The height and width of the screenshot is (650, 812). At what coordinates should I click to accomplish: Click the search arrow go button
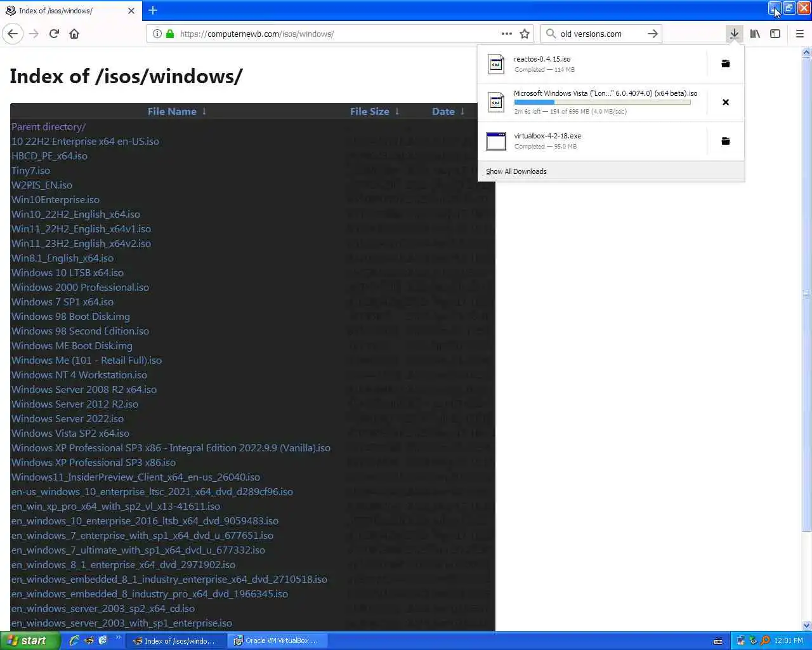[x=652, y=34]
